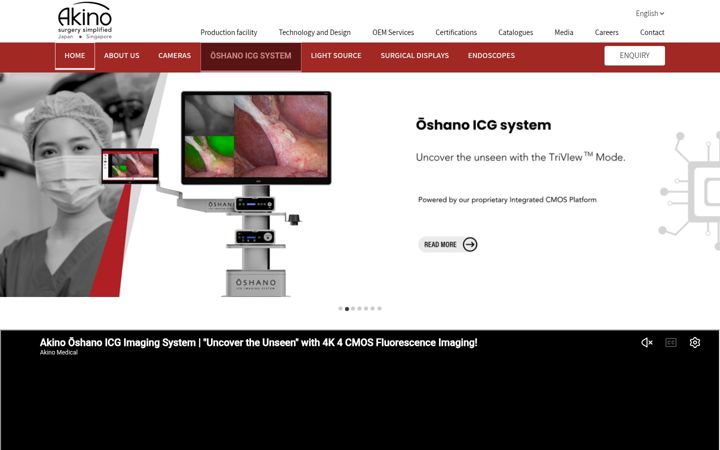Open Careers page
This screenshot has width=720, height=450.
607,32
